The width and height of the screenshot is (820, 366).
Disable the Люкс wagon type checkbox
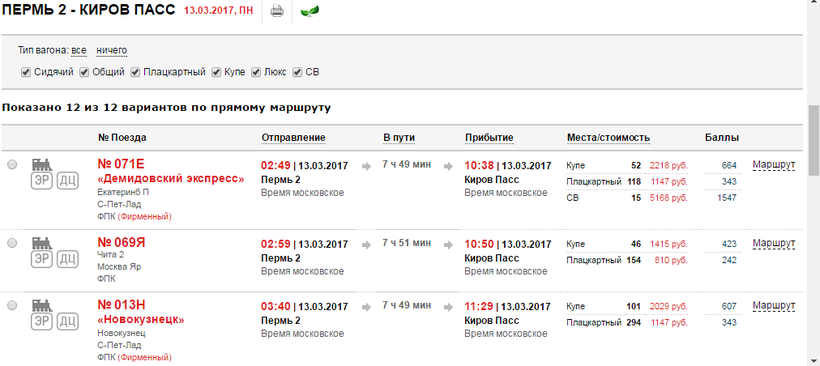pos(256,73)
